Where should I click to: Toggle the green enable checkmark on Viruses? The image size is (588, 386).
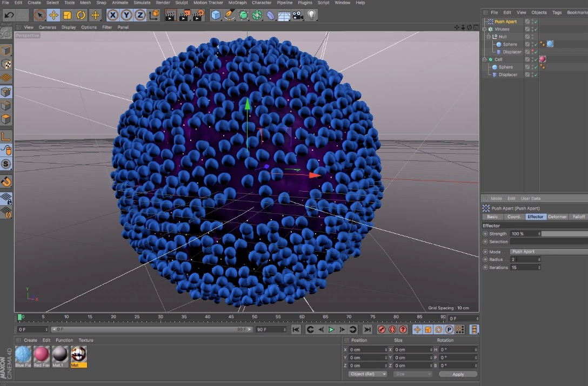click(535, 29)
